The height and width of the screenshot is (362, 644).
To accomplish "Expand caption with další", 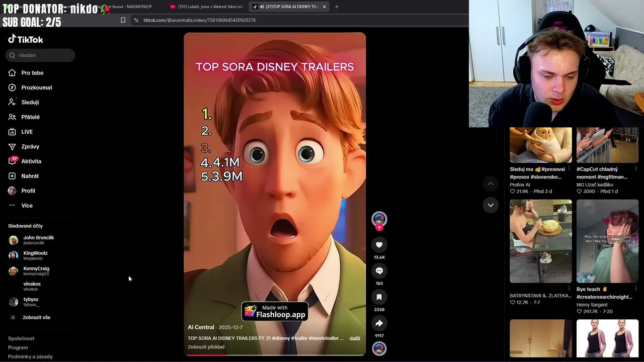I will pyautogui.click(x=355, y=338).
